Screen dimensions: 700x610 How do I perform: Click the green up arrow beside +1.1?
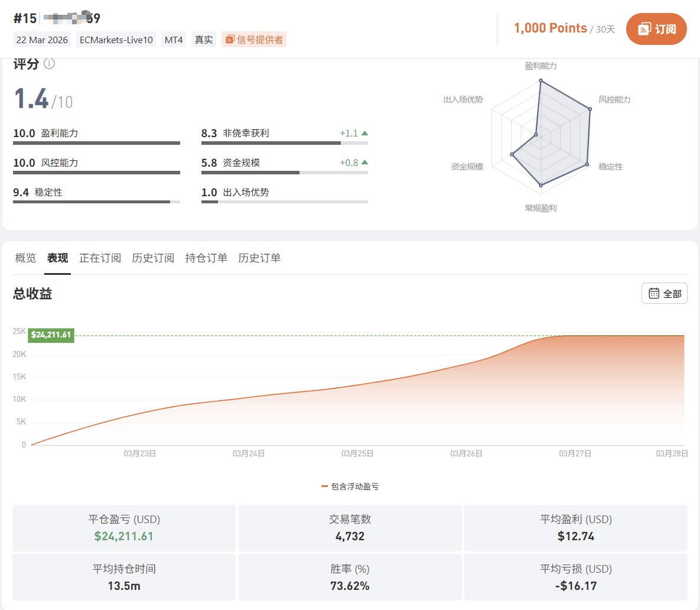[364, 133]
